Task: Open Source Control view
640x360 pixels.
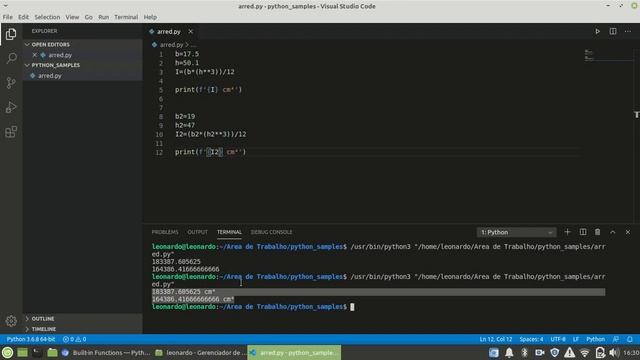Action: [x=11, y=83]
